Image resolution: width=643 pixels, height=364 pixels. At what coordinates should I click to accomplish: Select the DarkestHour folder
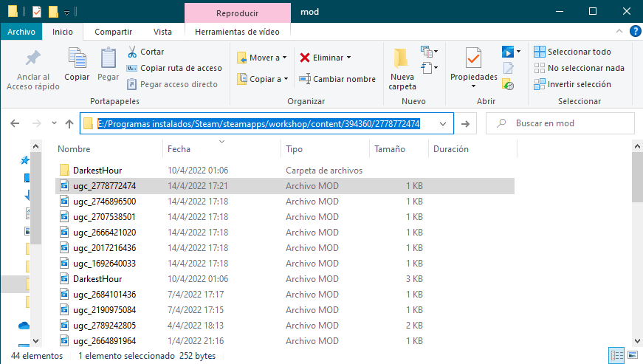[x=285, y=170]
